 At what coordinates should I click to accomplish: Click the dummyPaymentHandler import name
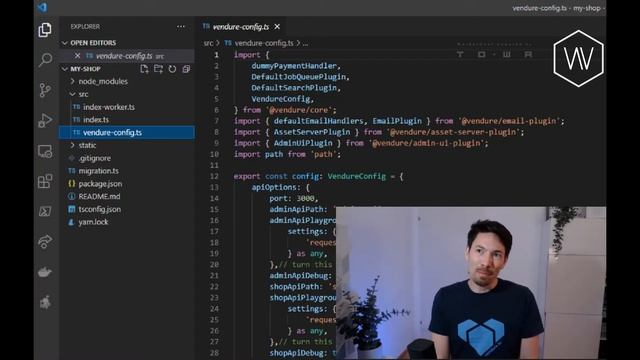click(x=294, y=66)
